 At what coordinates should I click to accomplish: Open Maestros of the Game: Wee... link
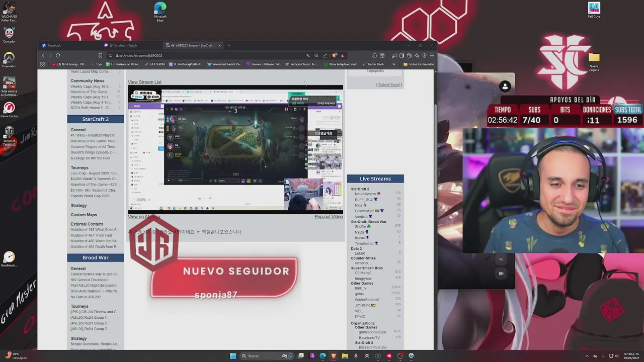(x=93, y=141)
